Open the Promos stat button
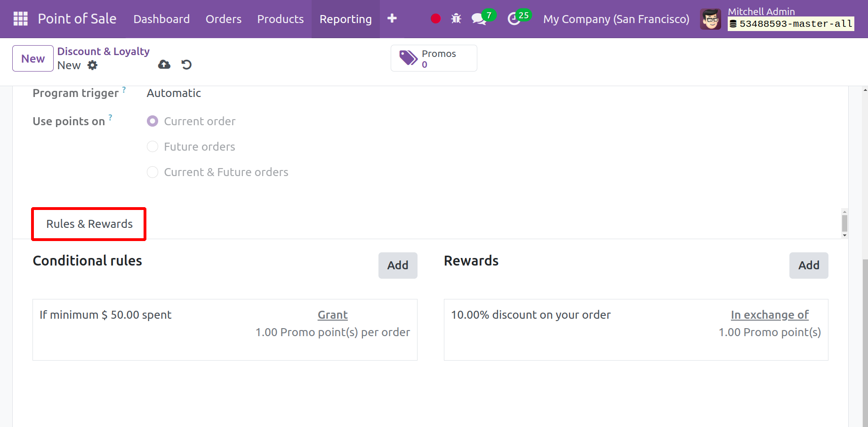 [434, 58]
